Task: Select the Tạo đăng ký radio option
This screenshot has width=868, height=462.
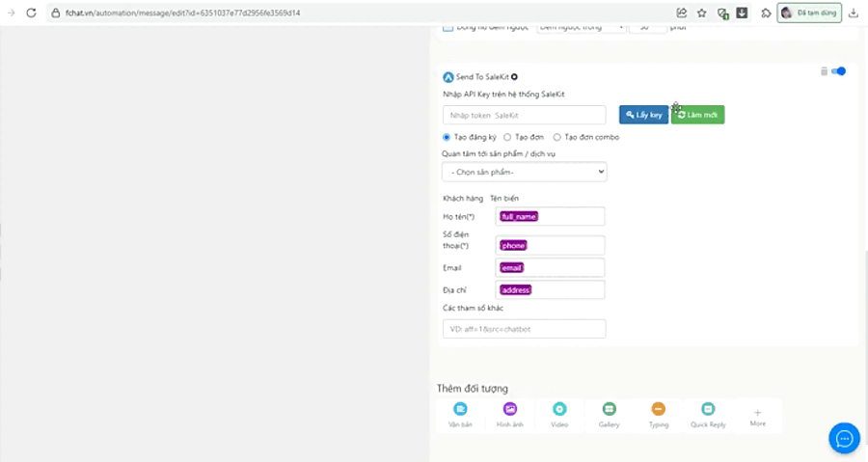Action: tap(447, 137)
